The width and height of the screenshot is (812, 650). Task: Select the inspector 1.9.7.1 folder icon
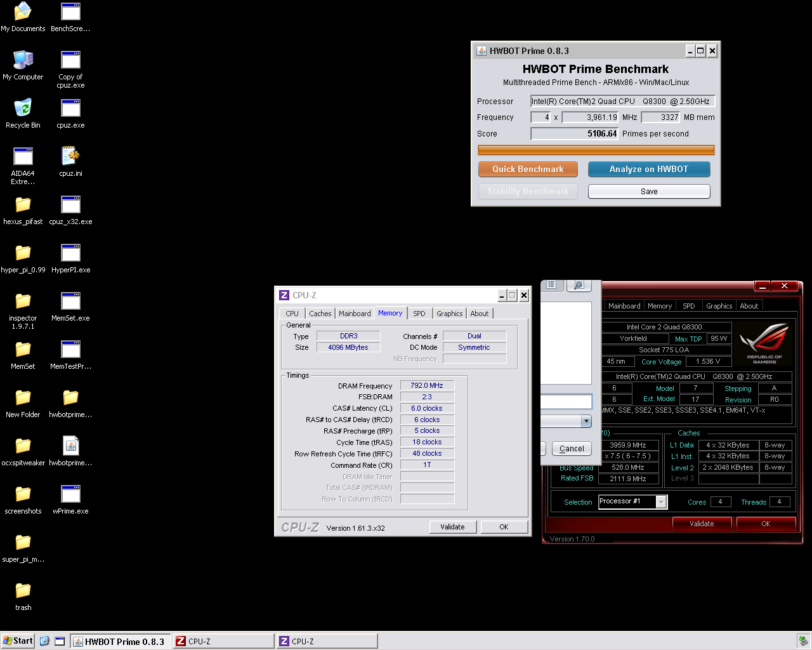pyautogui.click(x=23, y=310)
